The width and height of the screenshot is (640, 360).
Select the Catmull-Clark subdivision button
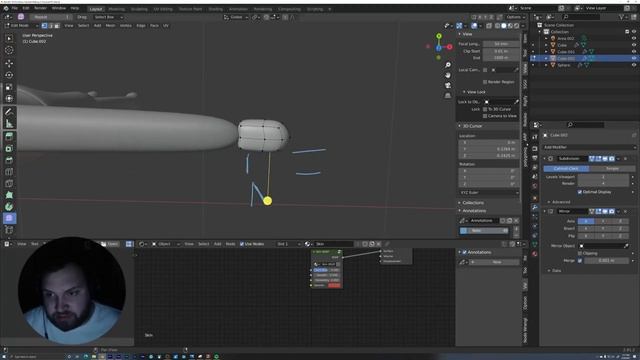click(x=566, y=169)
